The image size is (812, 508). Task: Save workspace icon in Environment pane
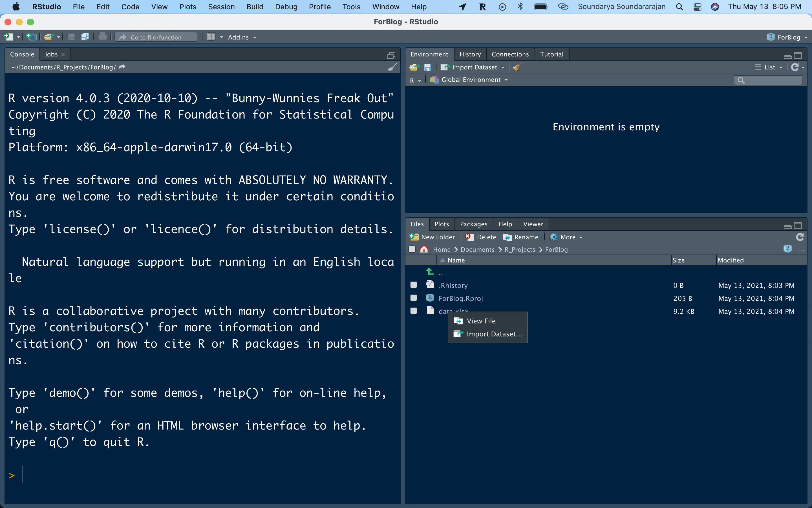(x=427, y=67)
